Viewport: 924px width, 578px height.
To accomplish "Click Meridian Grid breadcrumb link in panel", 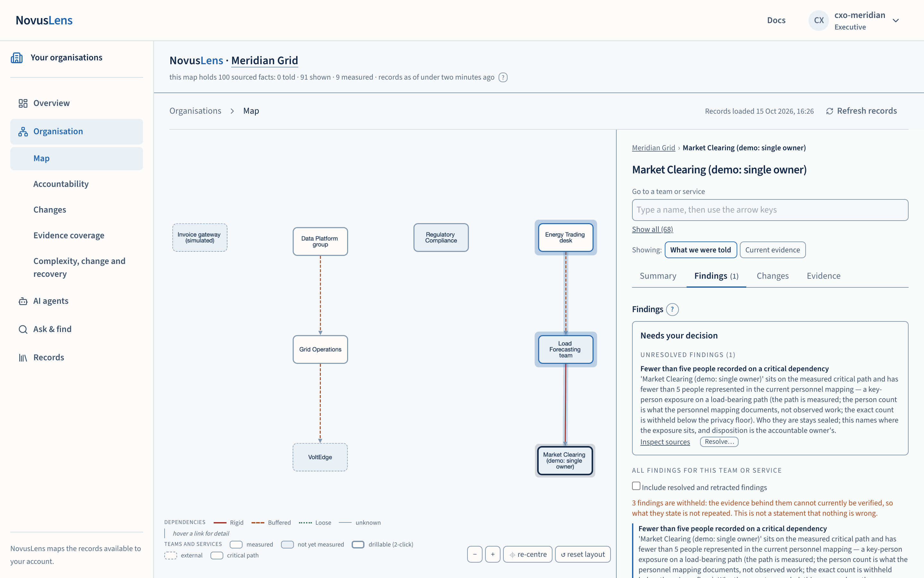I will click(654, 148).
